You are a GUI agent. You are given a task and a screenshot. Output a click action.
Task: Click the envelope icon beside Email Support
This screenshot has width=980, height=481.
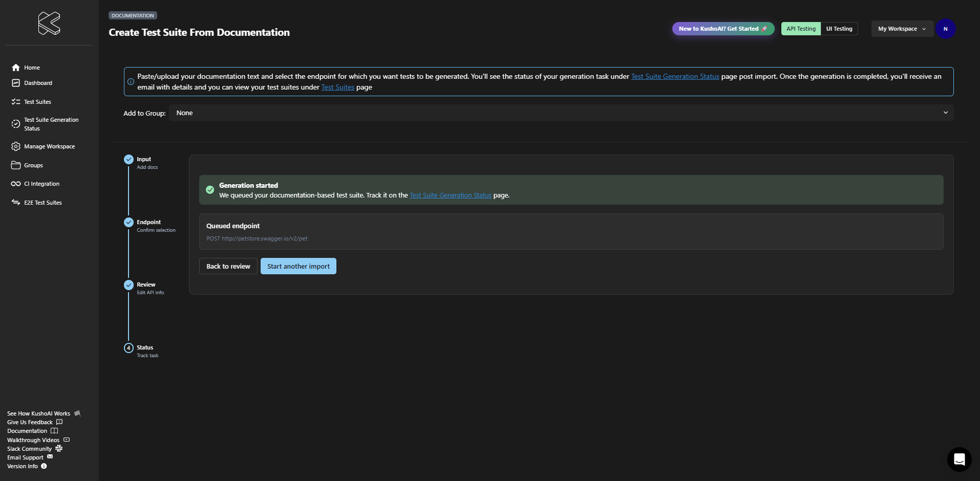[x=50, y=457]
